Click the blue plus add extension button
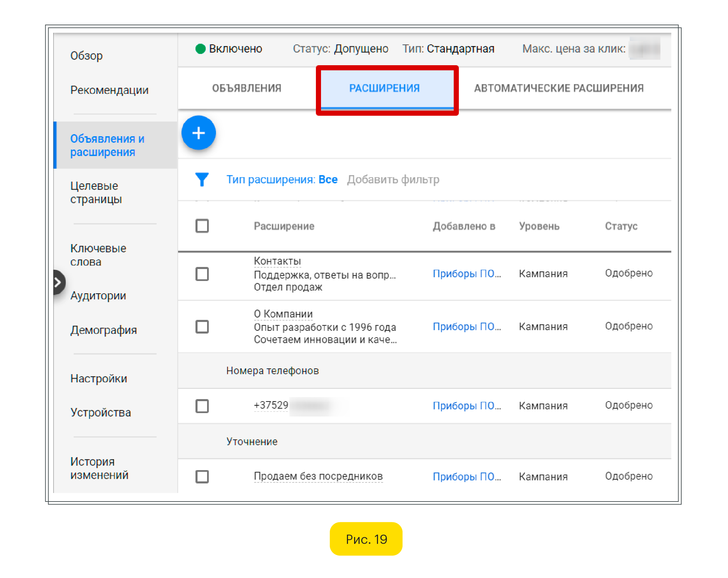The width and height of the screenshot is (728, 578). tap(199, 133)
